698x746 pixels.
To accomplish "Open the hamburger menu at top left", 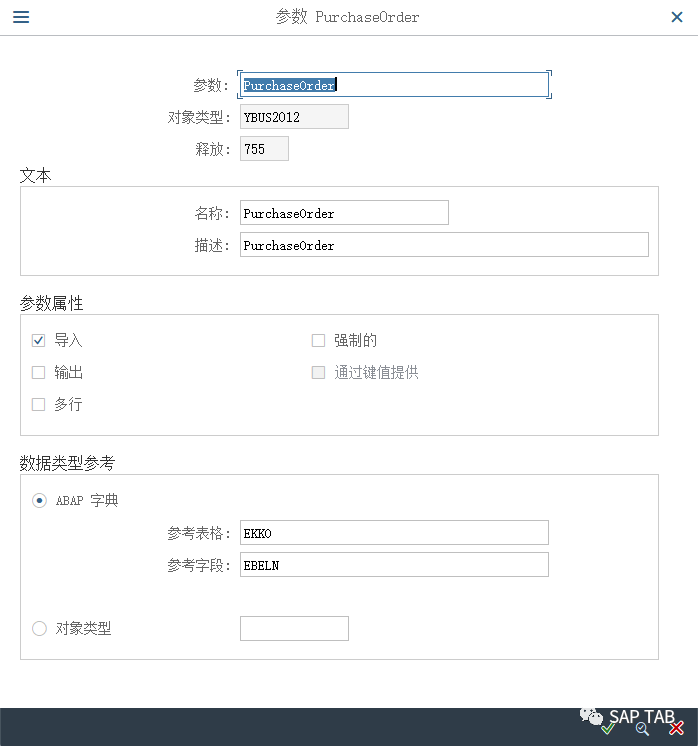I will click(x=21, y=17).
